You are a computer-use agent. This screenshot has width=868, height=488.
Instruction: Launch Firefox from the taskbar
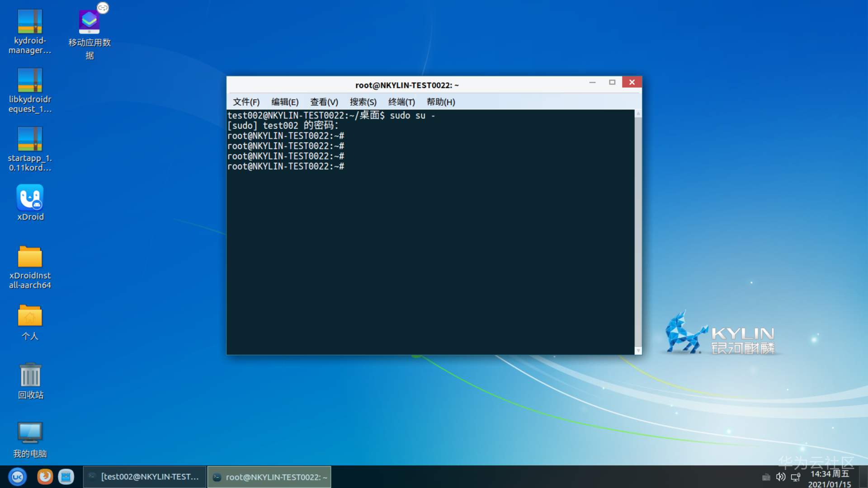coord(45,477)
